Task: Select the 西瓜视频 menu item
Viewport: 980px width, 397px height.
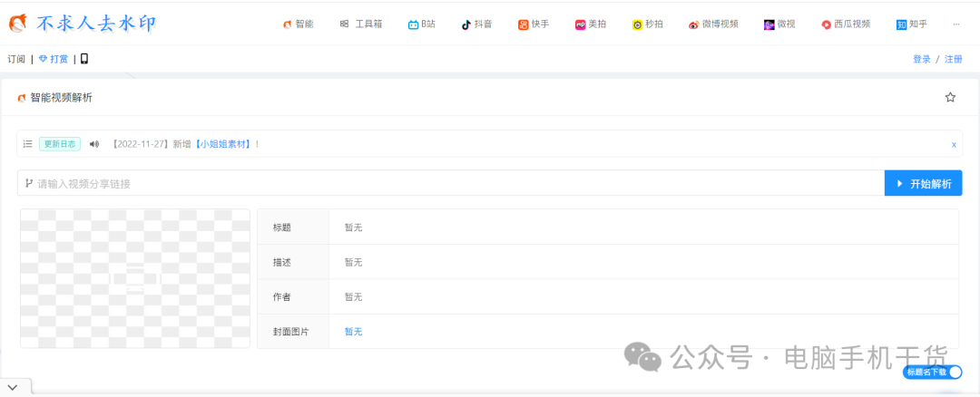Action: click(x=846, y=24)
